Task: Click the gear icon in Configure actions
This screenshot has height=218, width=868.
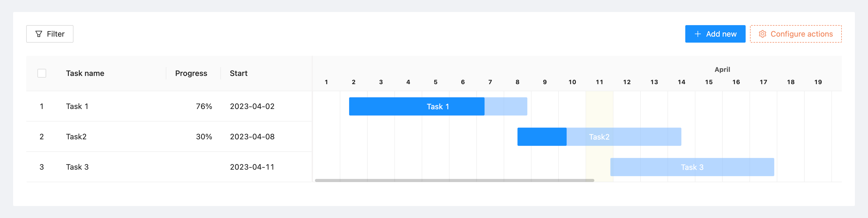Action: click(762, 34)
